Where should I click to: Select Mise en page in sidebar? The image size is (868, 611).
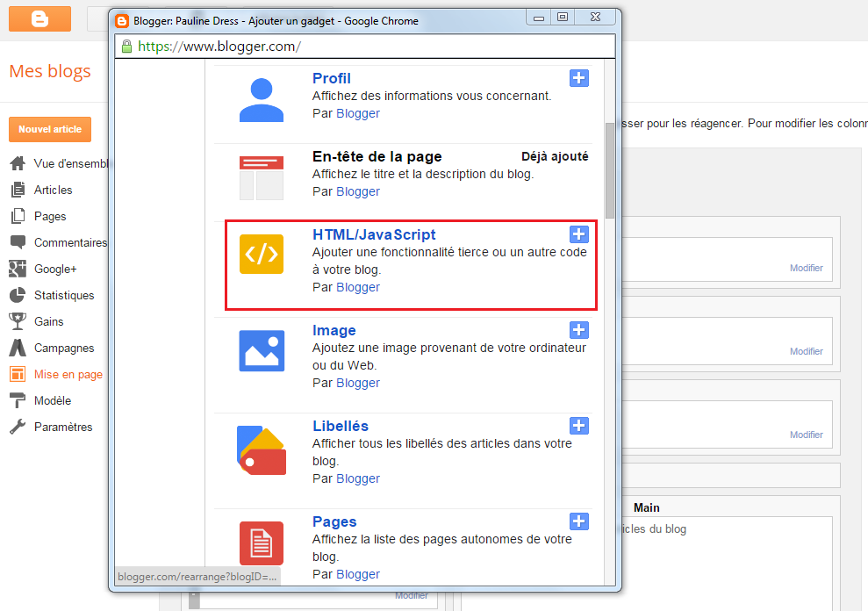pos(68,374)
